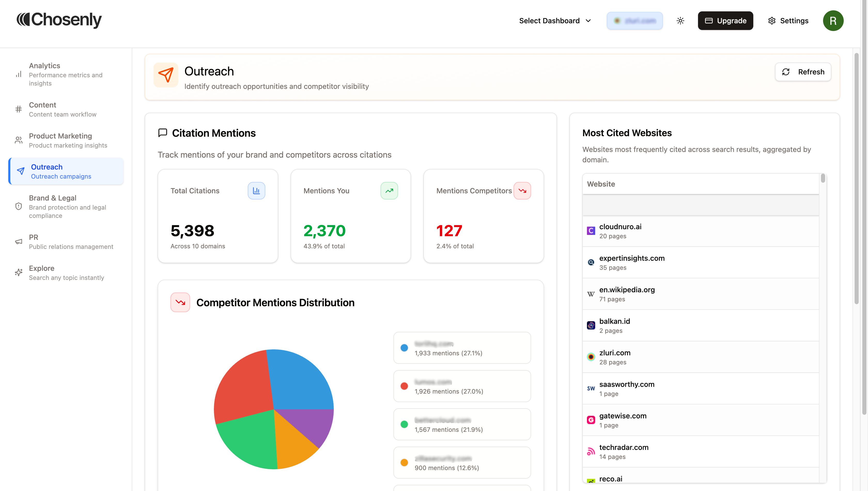
Task: Click the blurred domain selector chip
Action: click(x=635, y=21)
